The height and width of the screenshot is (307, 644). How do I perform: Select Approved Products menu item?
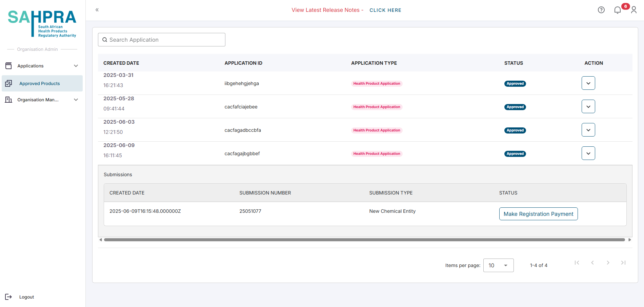click(x=39, y=83)
